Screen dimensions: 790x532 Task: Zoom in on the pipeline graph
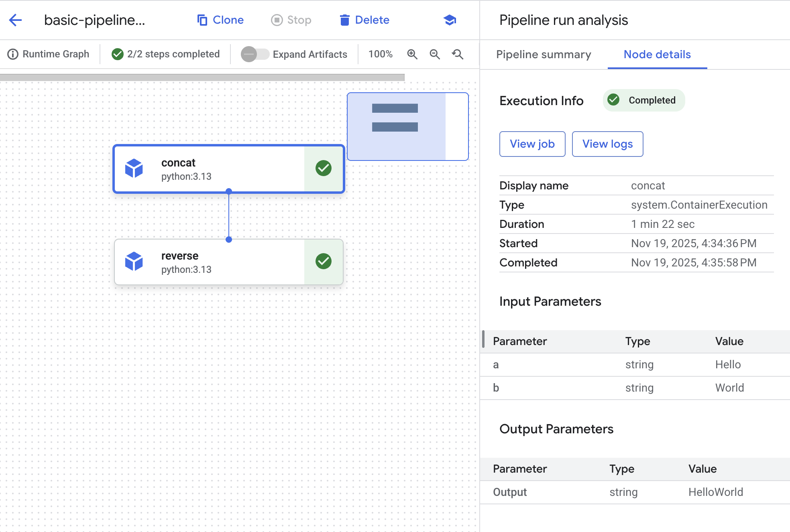[x=412, y=54]
